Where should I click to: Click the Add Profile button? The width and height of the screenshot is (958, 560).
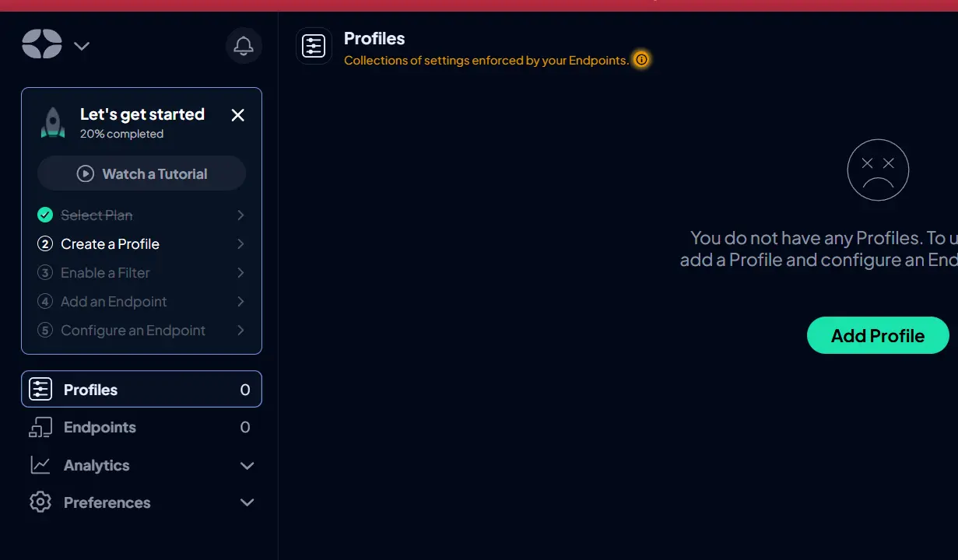pos(878,335)
